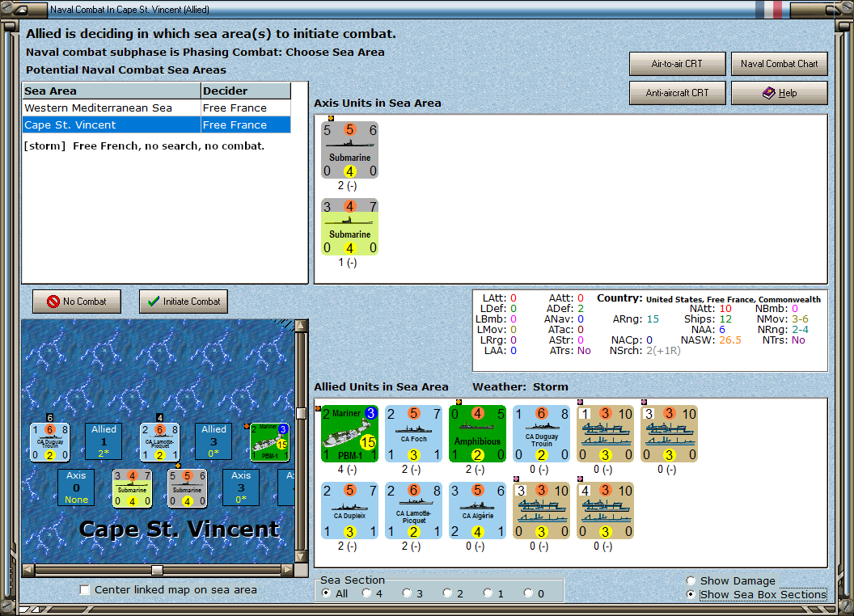
Task: Open the Help window
Action: tap(779, 93)
